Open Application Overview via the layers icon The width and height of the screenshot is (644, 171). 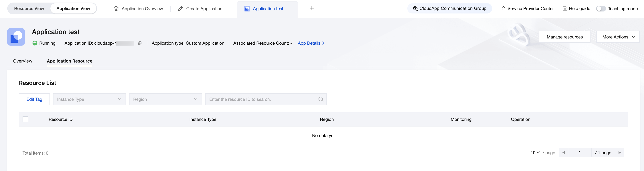(x=116, y=9)
